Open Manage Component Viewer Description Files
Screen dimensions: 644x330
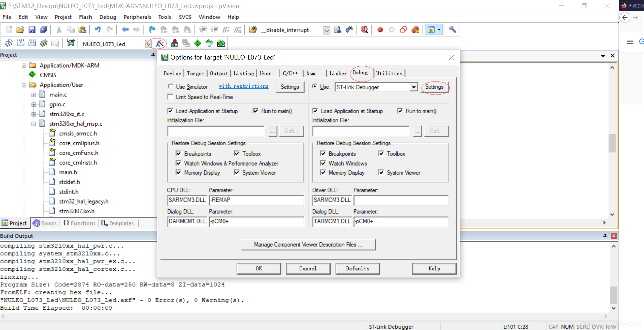(x=308, y=245)
